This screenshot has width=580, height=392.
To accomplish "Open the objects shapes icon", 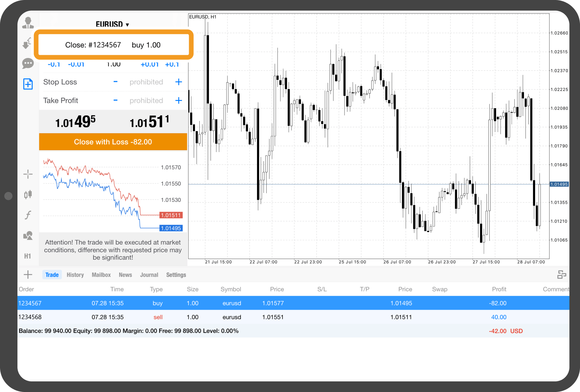I will (28, 236).
